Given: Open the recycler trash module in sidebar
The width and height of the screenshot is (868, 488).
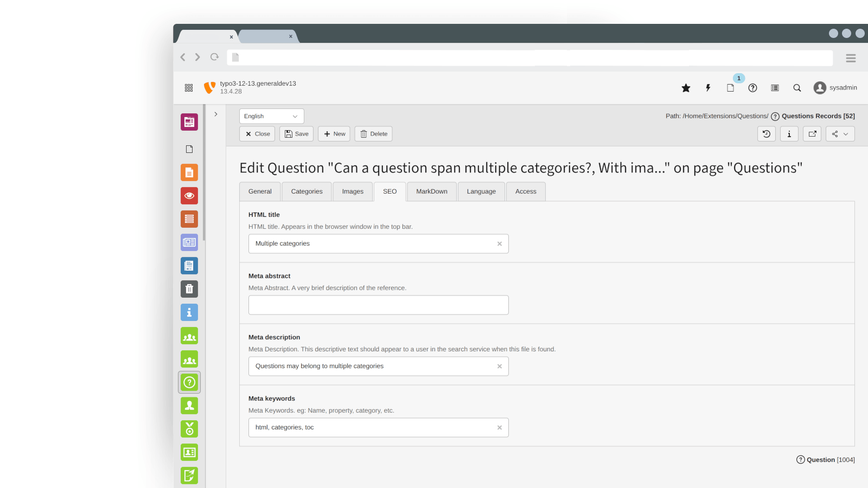Looking at the screenshot, I should [189, 289].
